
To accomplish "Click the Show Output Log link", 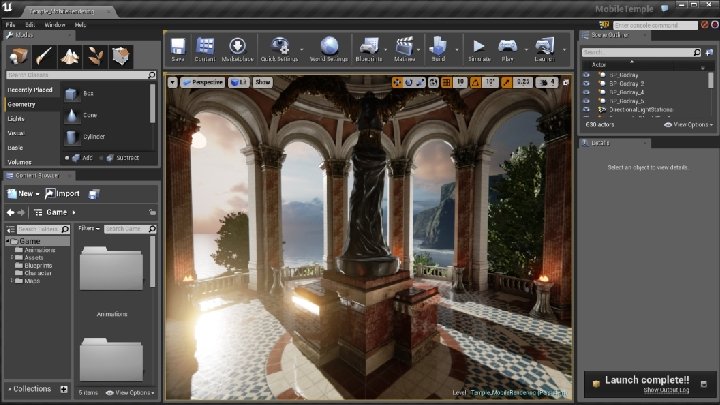I will 666,390.
